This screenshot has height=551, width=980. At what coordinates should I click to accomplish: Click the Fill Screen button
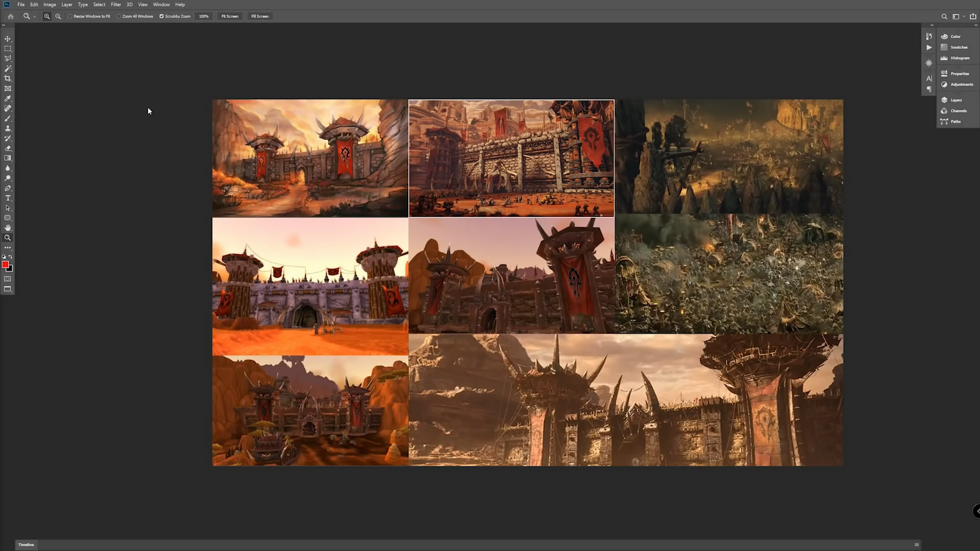260,16
